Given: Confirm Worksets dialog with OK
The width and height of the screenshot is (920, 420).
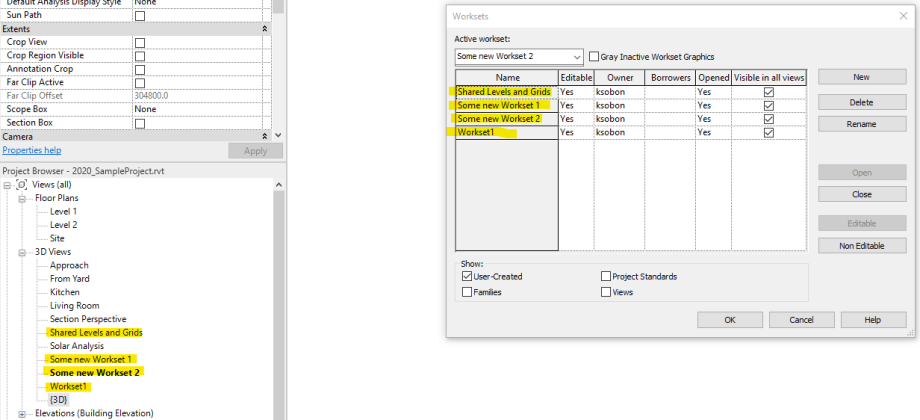Looking at the screenshot, I should click(x=730, y=320).
